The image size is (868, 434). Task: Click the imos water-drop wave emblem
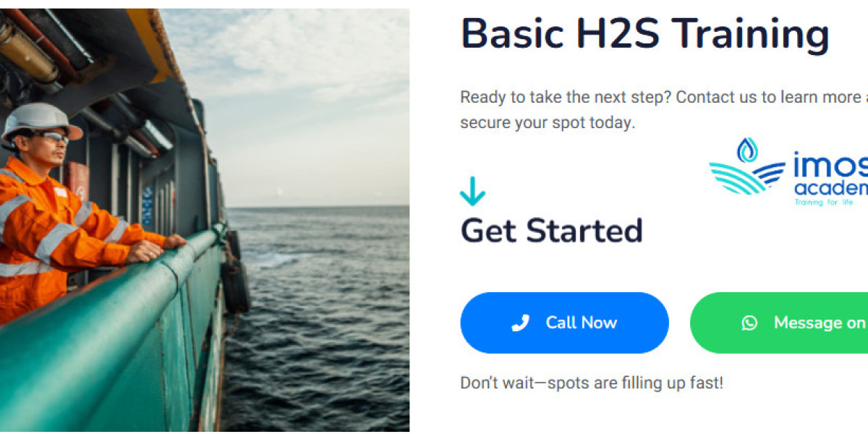(746, 166)
